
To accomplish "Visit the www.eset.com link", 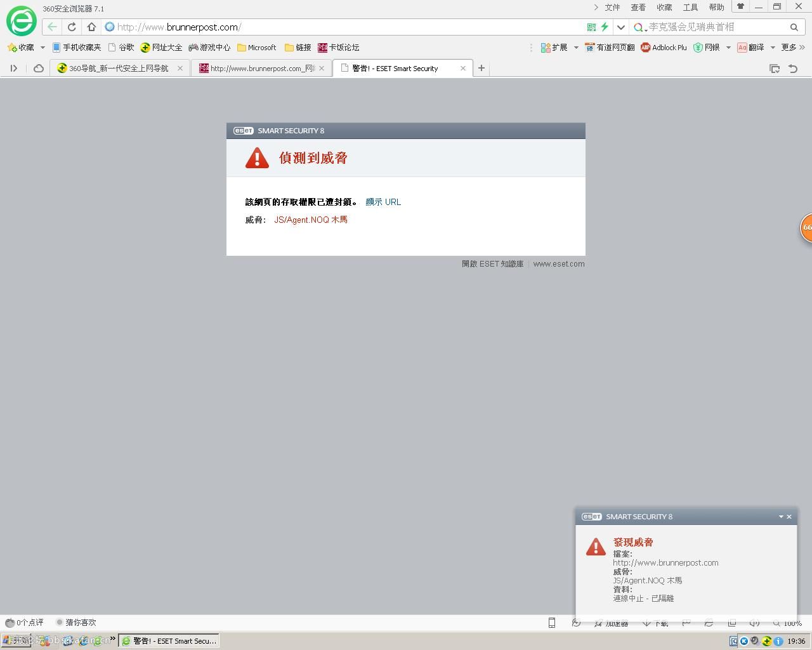I will tap(559, 264).
